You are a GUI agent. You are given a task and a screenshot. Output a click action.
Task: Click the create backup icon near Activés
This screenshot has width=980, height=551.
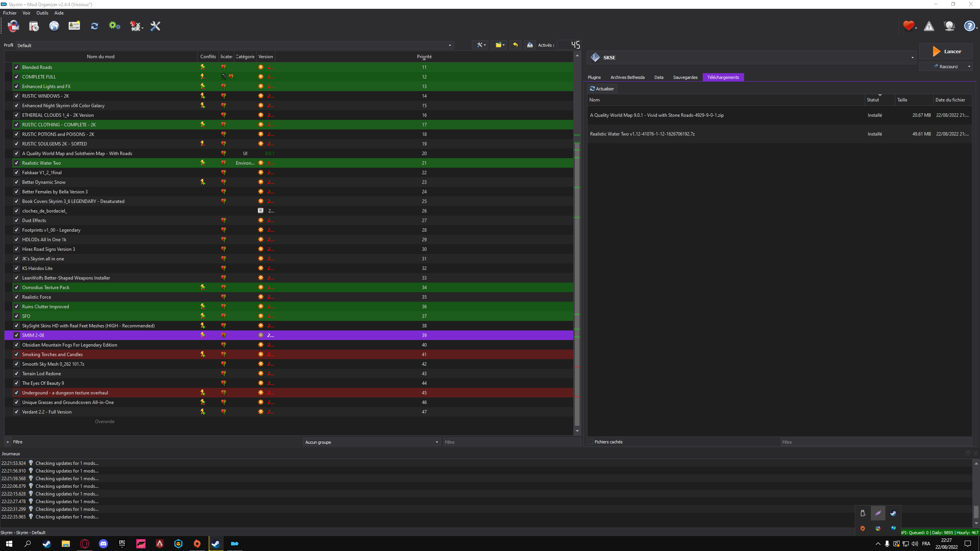(530, 45)
